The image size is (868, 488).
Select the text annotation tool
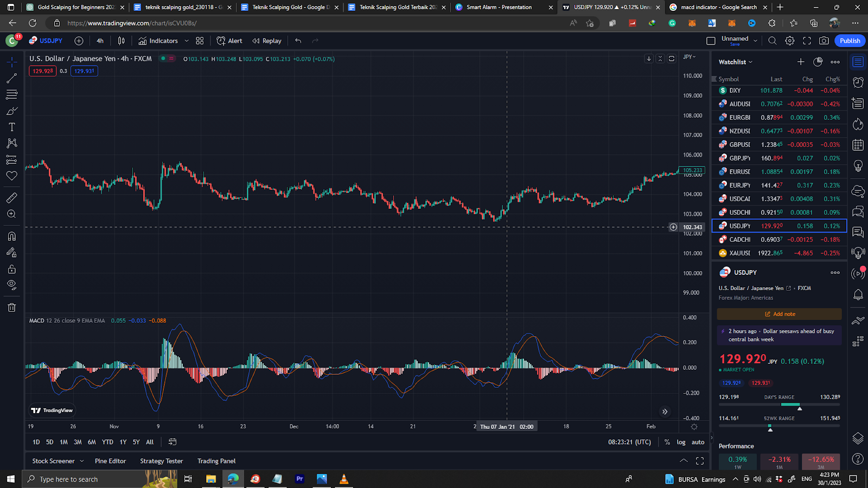tap(11, 127)
